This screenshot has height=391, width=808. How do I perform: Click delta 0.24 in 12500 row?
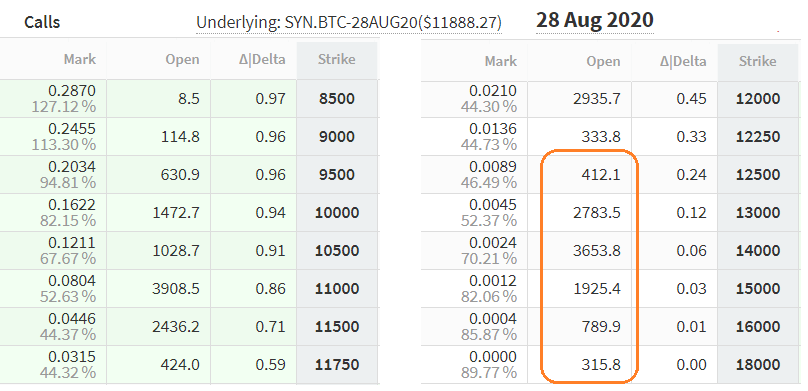pos(692,175)
